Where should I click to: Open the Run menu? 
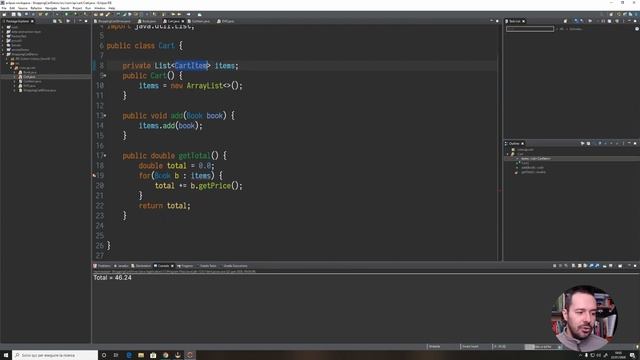pyautogui.click(x=88, y=8)
